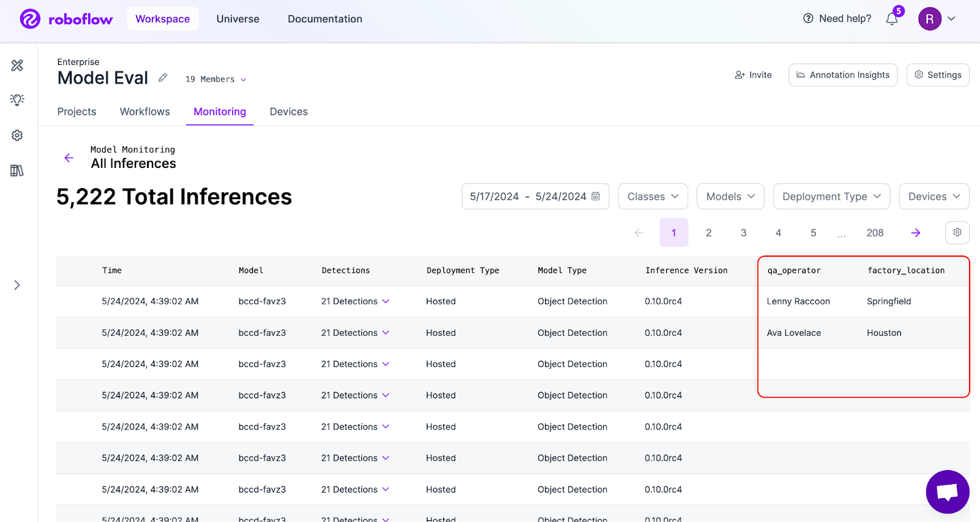Go to next page arrow in pagination
The height and width of the screenshot is (522, 980).
[916, 233]
